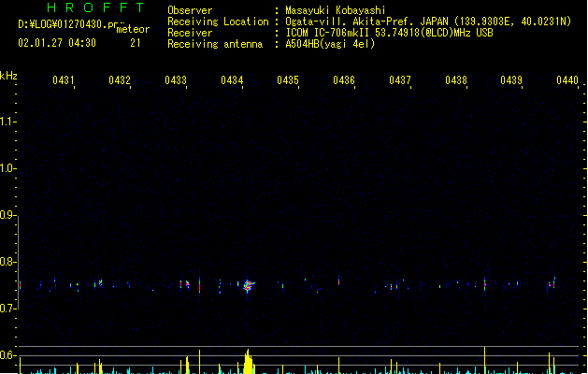
Task: Click the kHz axis unit label
Action: [x=8, y=76]
